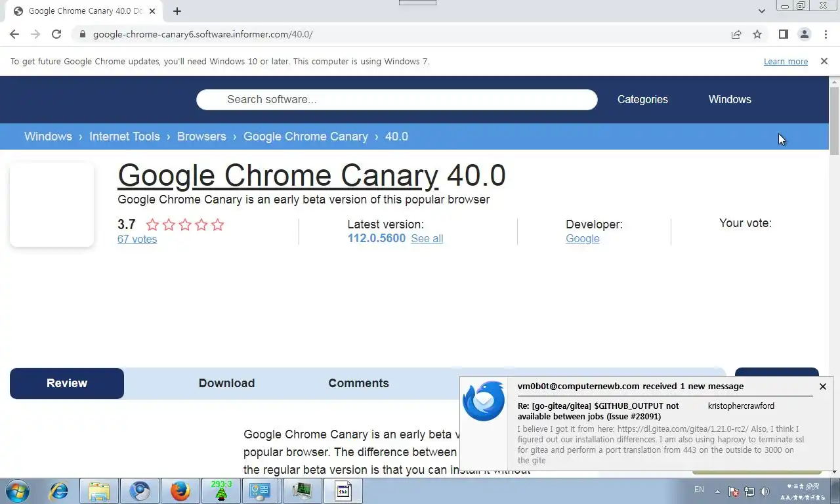Screen dimensions: 840x504
Task: Open the 112.0.5600 latest version link
Action: pyautogui.click(x=377, y=238)
